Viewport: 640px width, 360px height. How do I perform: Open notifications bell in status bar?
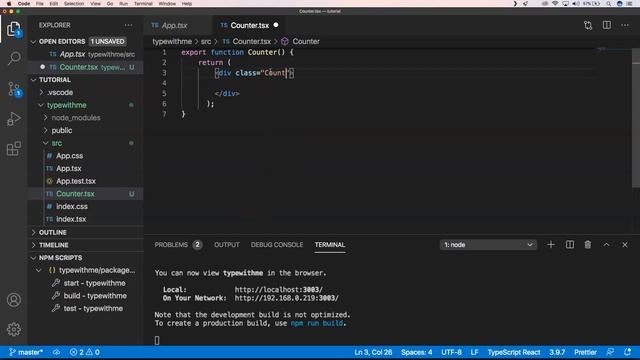tap(628, 352)
